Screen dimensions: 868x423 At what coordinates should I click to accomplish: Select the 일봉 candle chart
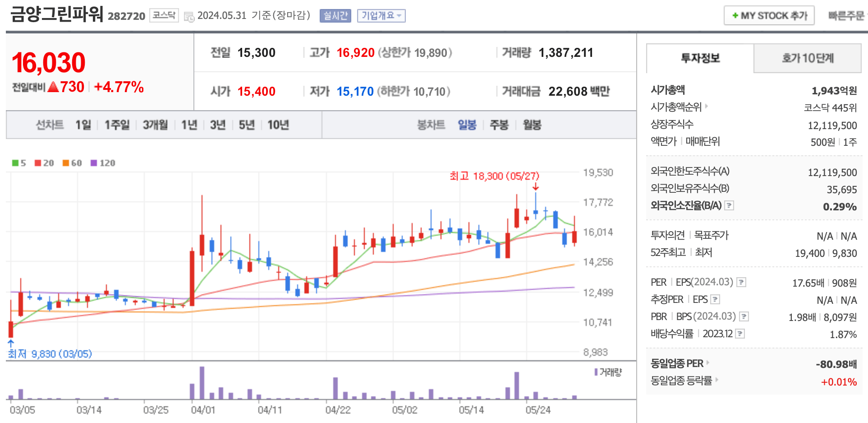pos(467,125)
